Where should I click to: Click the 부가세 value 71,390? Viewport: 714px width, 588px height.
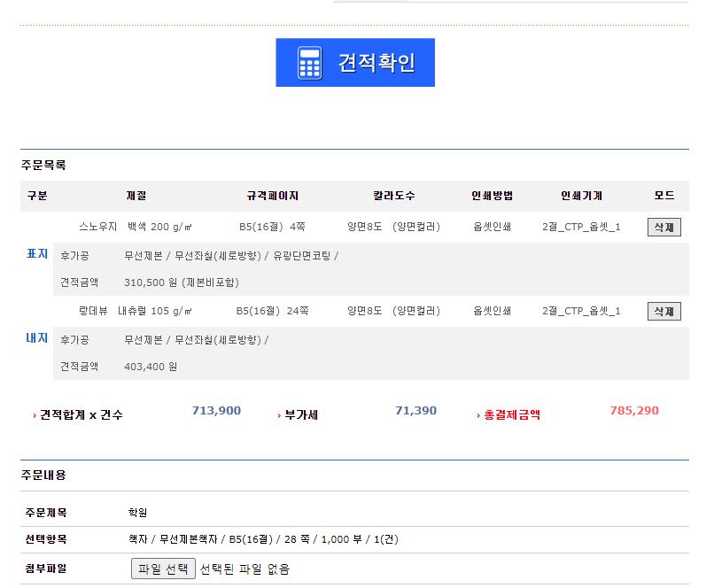(x=415, y=411)
